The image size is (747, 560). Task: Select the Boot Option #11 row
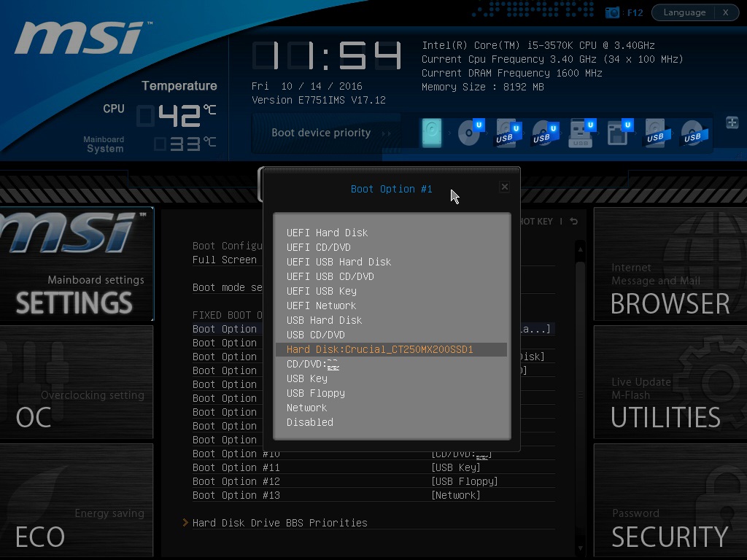point(373,467)
